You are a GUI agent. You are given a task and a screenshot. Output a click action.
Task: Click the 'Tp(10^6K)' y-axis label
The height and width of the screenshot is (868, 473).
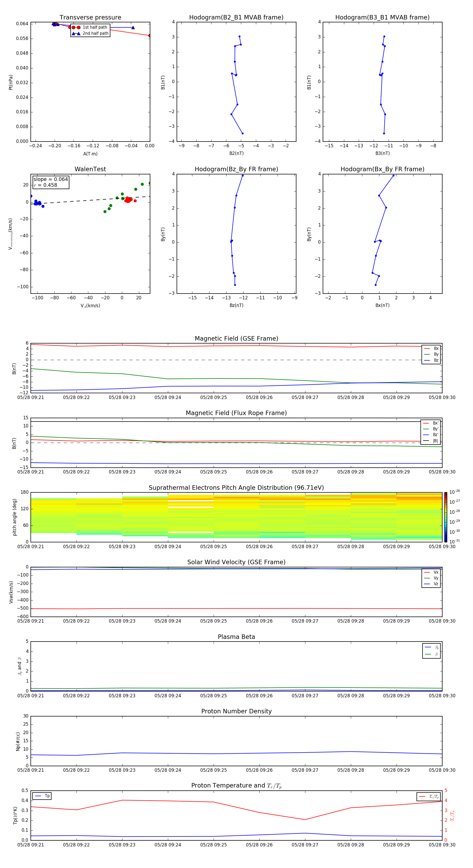(15, 815)
